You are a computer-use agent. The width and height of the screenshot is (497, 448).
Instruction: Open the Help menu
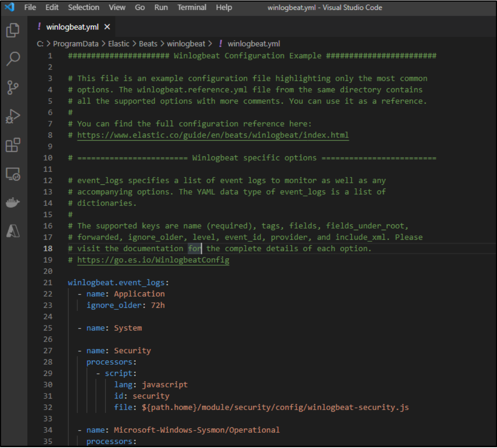click(x=224, y=7)
